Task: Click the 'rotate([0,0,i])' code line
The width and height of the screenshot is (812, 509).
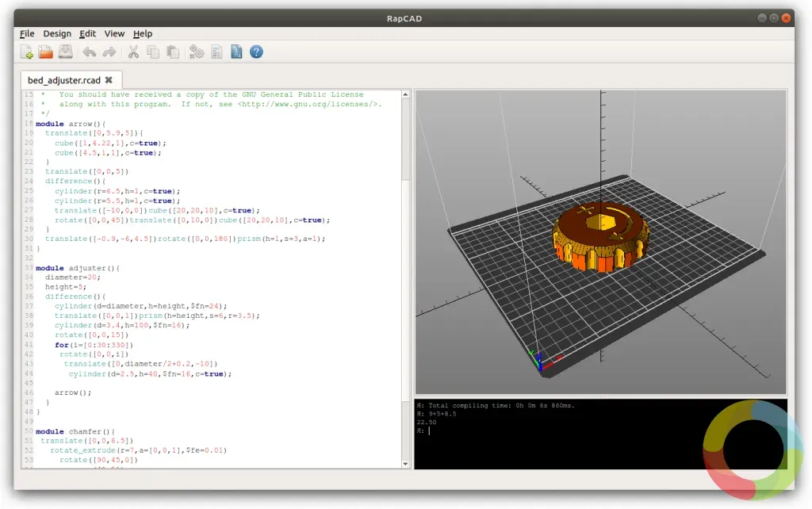Action: (94, 354)
